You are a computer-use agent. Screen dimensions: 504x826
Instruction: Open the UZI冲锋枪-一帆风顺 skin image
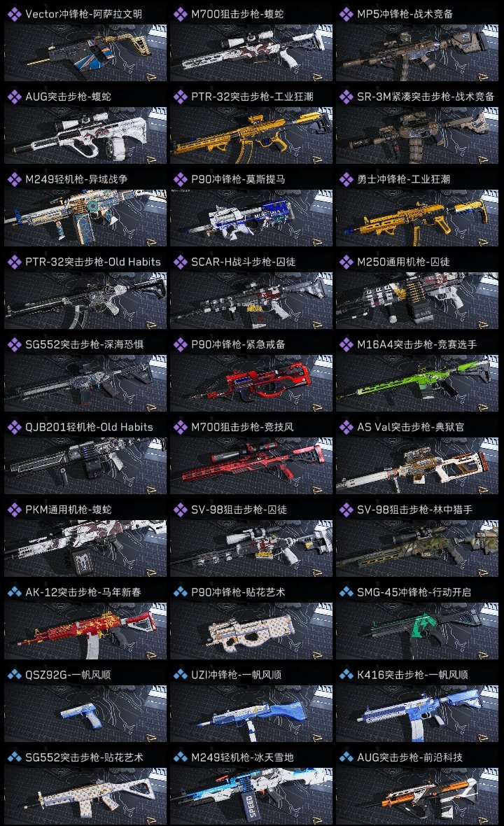[251, 713]
